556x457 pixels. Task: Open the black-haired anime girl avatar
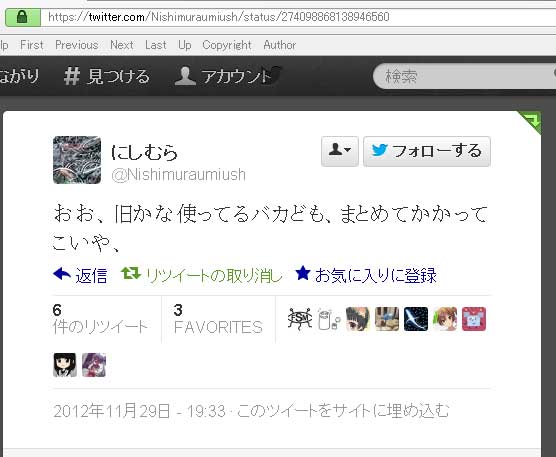[x=65, y=365]
